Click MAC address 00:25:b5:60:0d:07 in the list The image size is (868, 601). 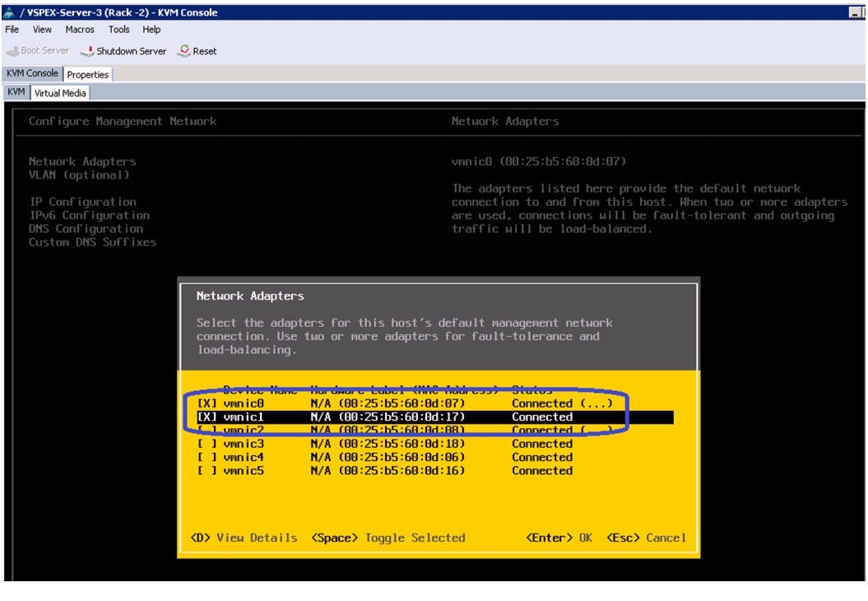click(x=402, y=403)
